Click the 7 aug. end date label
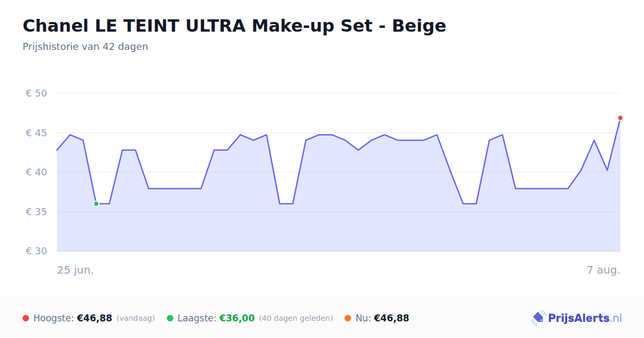 604,270
